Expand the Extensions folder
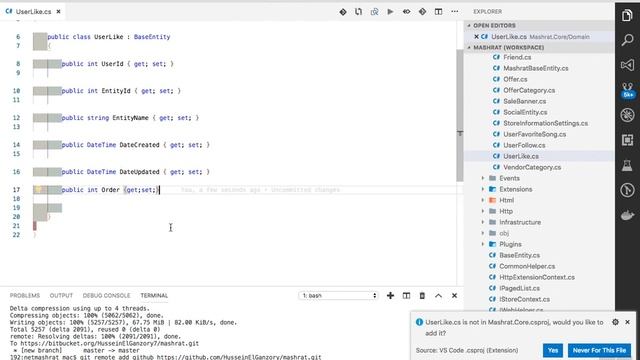640x360 pixels. (483, 189)
